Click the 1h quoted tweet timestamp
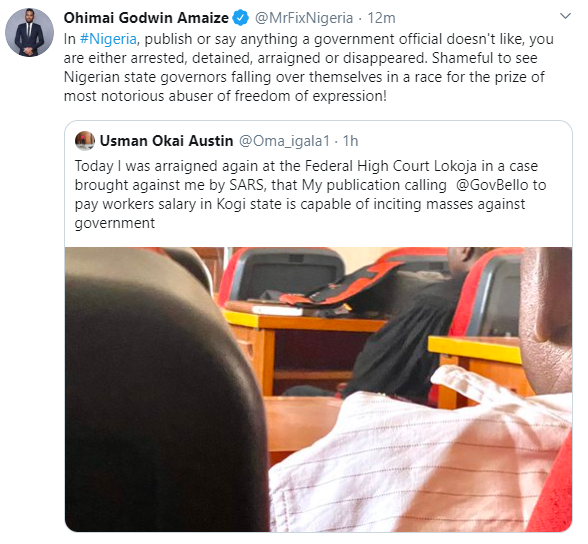The height and width of the screenshot is (544, 588). click(x=351, y=141)
